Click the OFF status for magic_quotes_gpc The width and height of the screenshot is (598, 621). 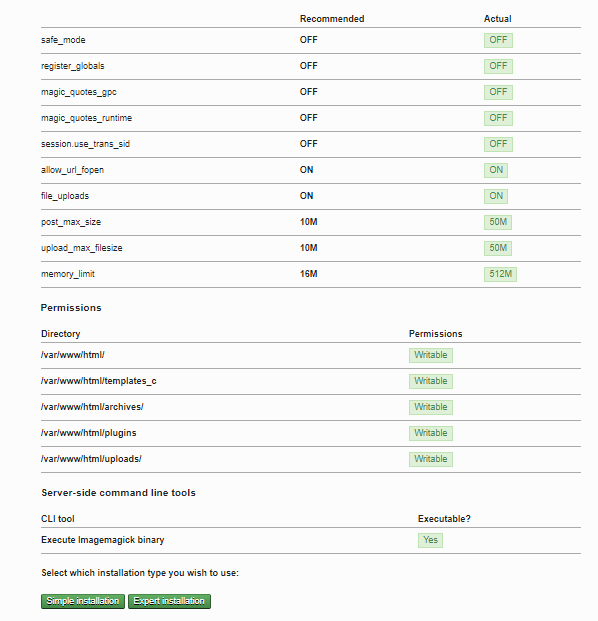pos(498,92)
